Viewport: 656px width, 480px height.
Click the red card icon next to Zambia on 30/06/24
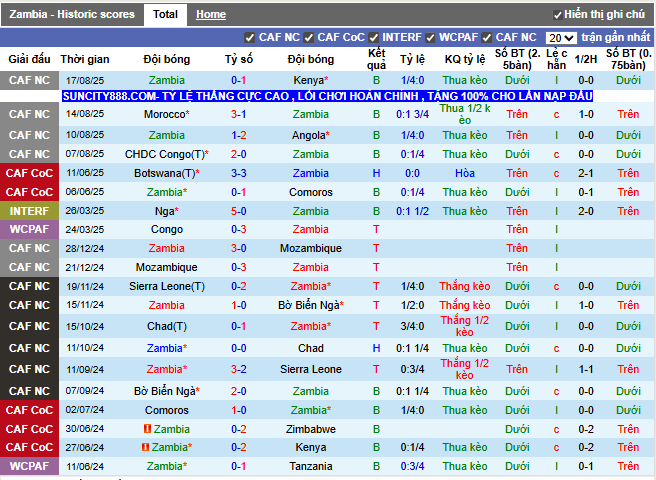click(147, 429)
